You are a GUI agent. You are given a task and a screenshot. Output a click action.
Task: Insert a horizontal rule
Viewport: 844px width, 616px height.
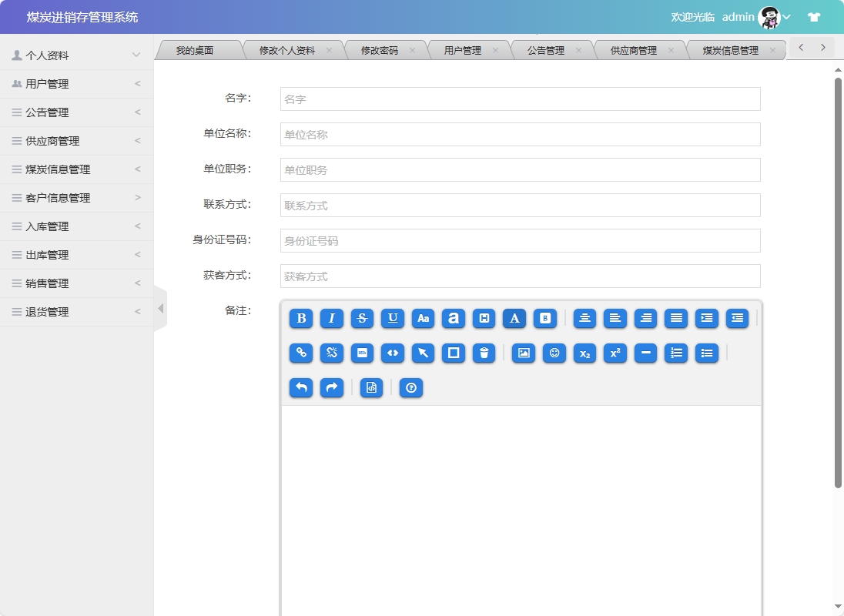(x=645, y=353)
